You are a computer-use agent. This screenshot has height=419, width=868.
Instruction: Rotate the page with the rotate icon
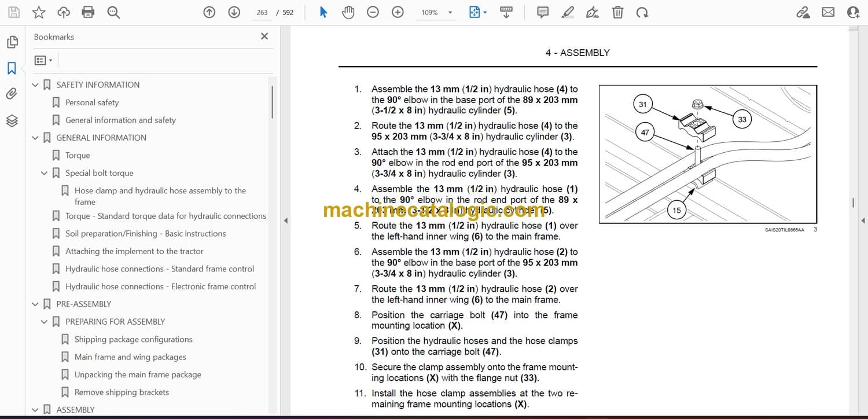click(x=642, y=12)
